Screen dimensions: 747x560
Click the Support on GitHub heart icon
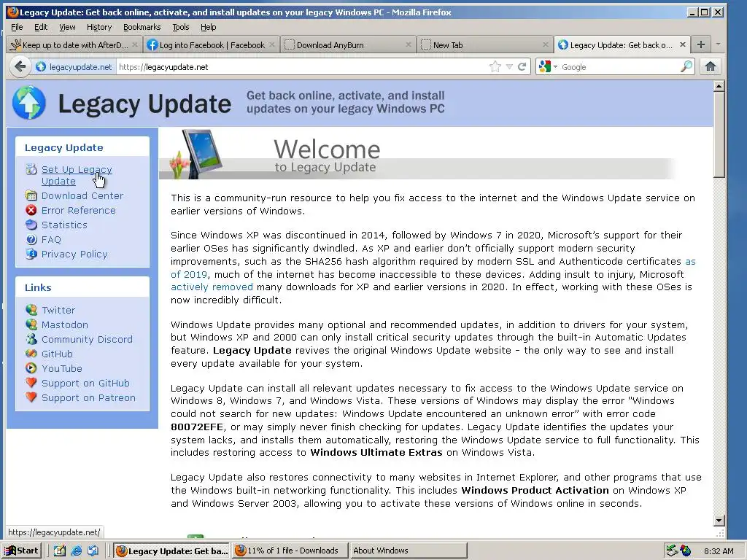pyautogui.click(x=31, y=383)
